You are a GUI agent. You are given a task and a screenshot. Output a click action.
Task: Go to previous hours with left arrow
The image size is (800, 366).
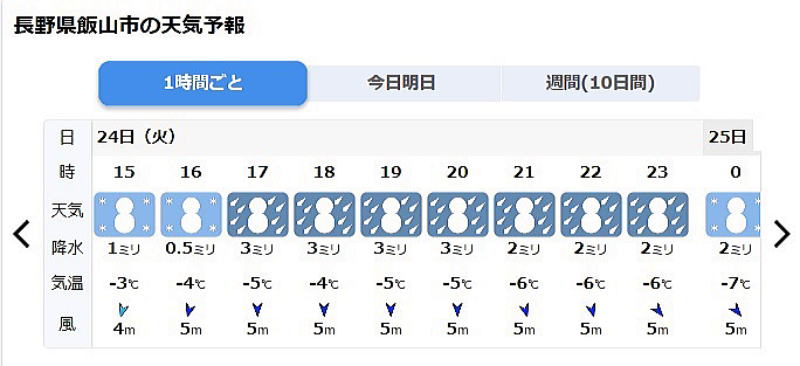[21, 234]
